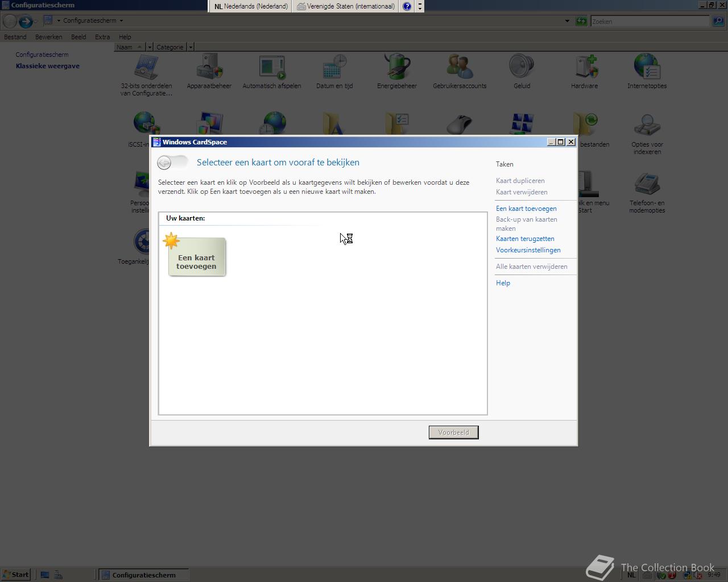Open the address bar history dropdown
728x582 pixels.
[567, 21]
